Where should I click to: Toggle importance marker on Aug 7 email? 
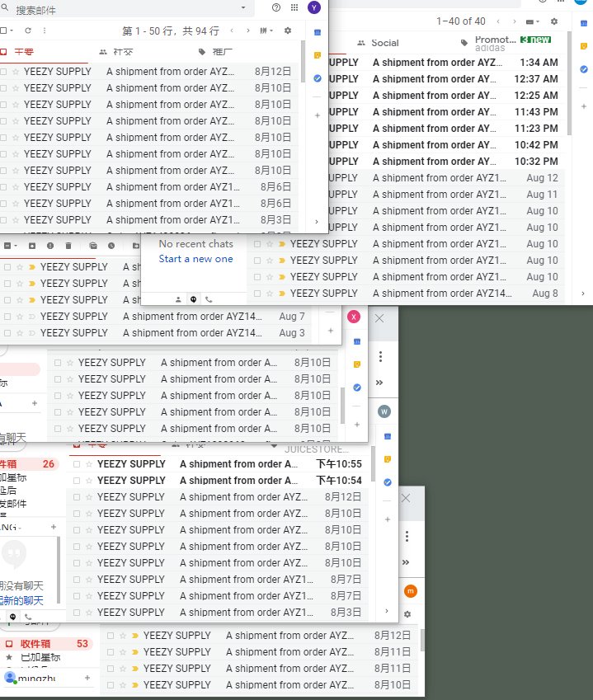(31, 317)
